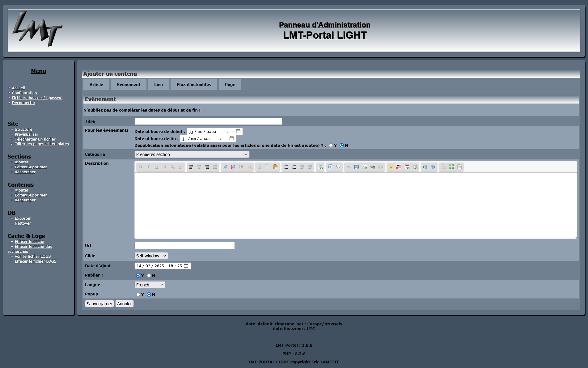Click the emoticon smiley icon
Viewport: 588px width, 368px height.
(x=391, y=167)
